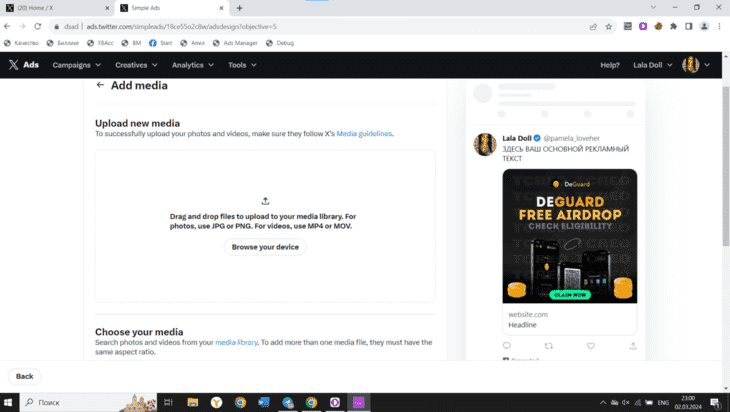Click the reply icon under ad preview

coord(507,345)
